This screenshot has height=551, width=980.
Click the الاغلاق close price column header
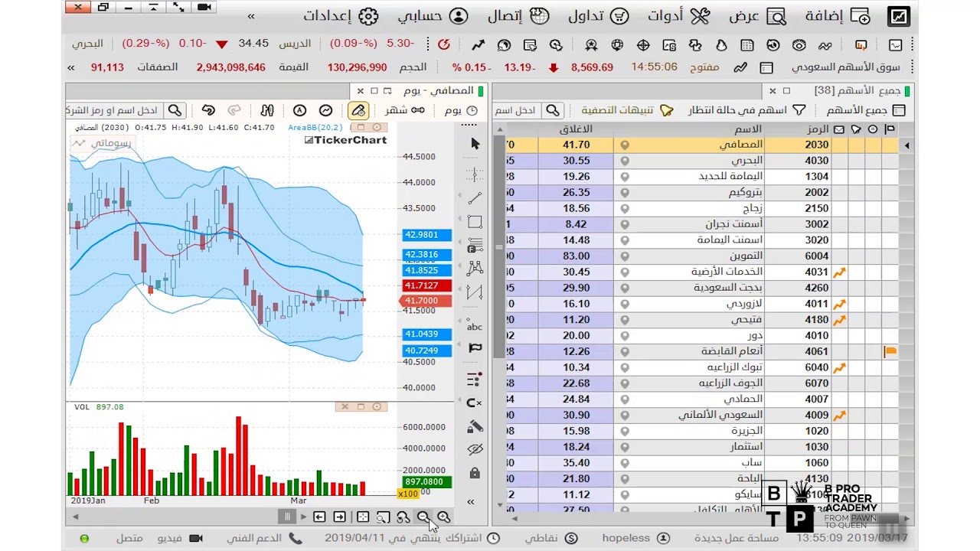click(576, 129)
